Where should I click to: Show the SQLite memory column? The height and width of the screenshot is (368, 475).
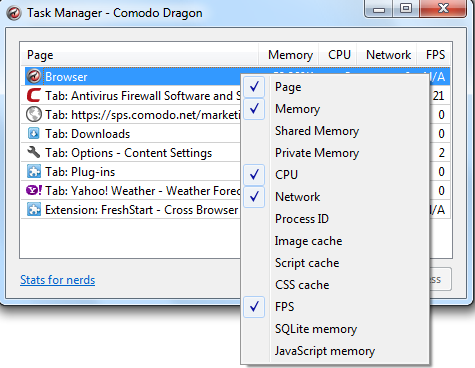pos(335,329)
